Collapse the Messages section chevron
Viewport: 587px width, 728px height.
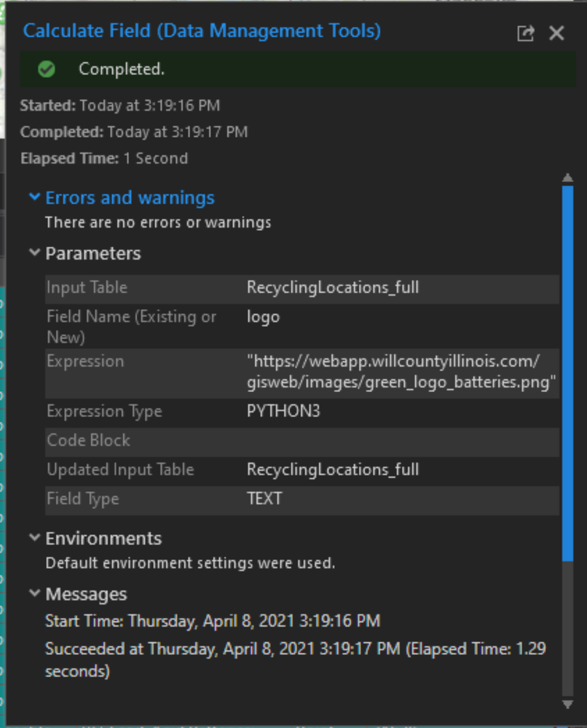(34, 594)
